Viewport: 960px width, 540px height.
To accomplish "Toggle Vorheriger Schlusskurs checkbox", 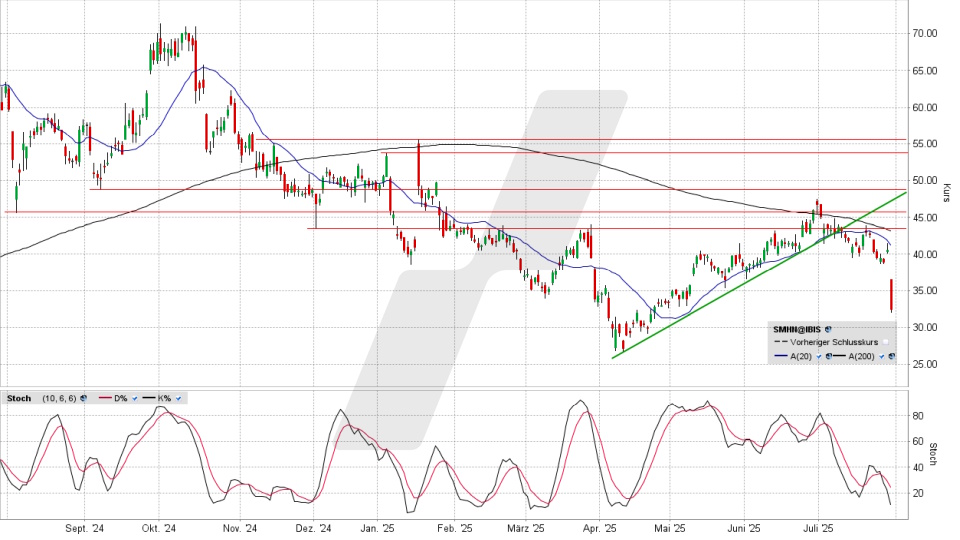I will point(885,342).
